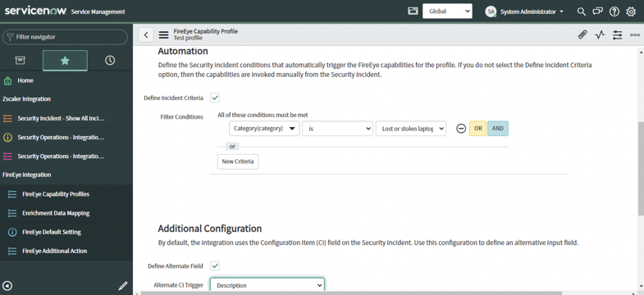This screenshot has width=644, height=295.
Task: Open the activity stream pulse icon
Action: [600, 35]
